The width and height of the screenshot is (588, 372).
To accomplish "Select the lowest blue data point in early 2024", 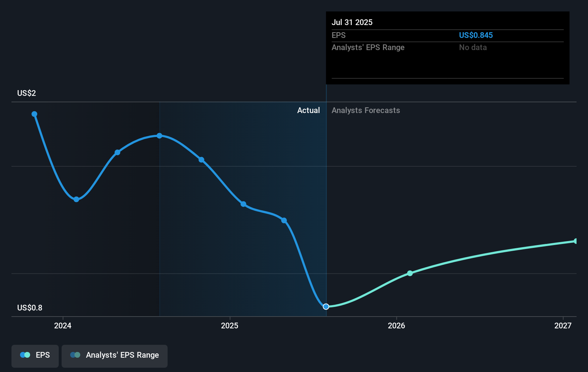I will (x=76, y=200).
